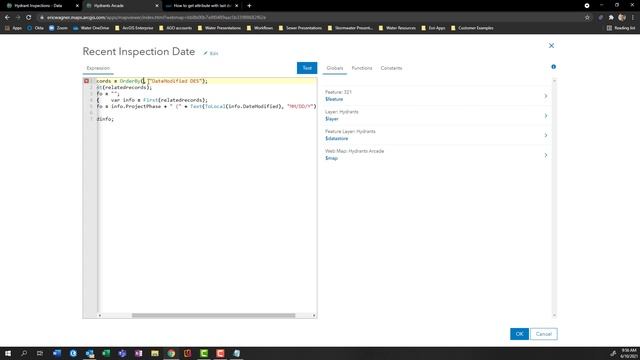Insert $datastore link into expression
This screenshot has width=640, height=360.
[x=336, y=138]
